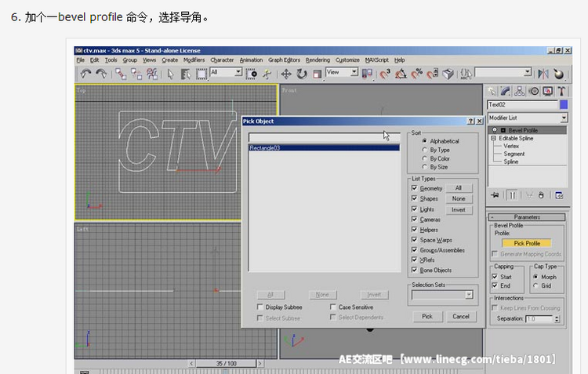This screenshot has height=374, width=588.
Task: Open the Motion command panel tab
Action: pyautogui.click(x=534, y=91)
